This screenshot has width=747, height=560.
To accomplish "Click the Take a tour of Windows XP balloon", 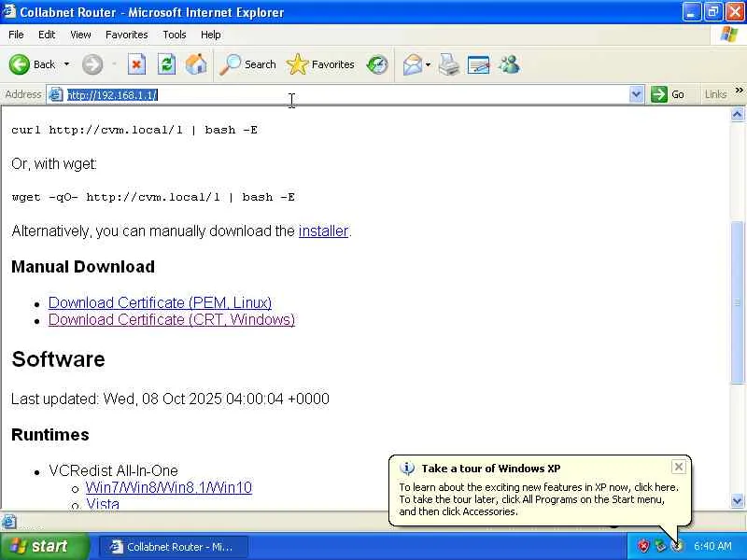I will tap(540, 491).
